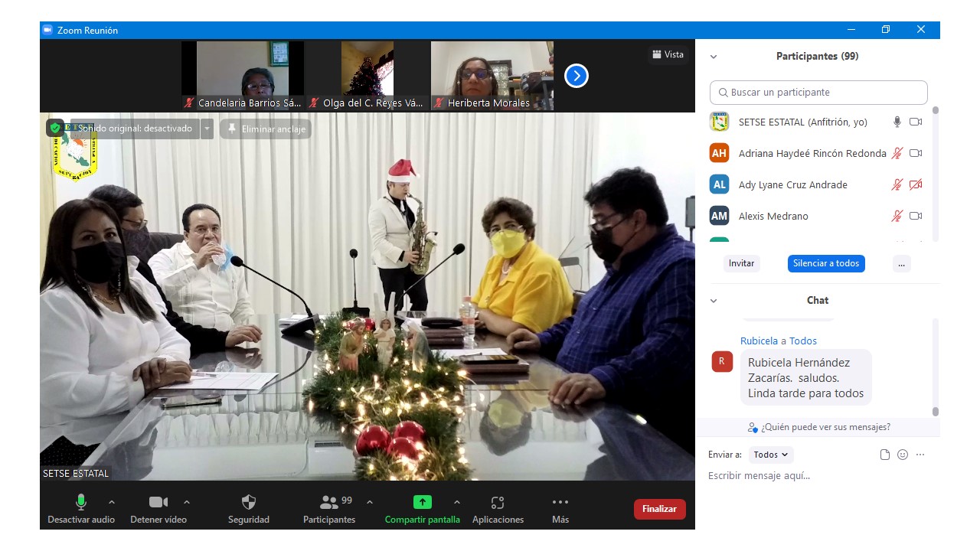Image resolution: width=980 pixels, height=551 pixels.
Task: Open the chat more options dots
Action: tap(920, 455)
